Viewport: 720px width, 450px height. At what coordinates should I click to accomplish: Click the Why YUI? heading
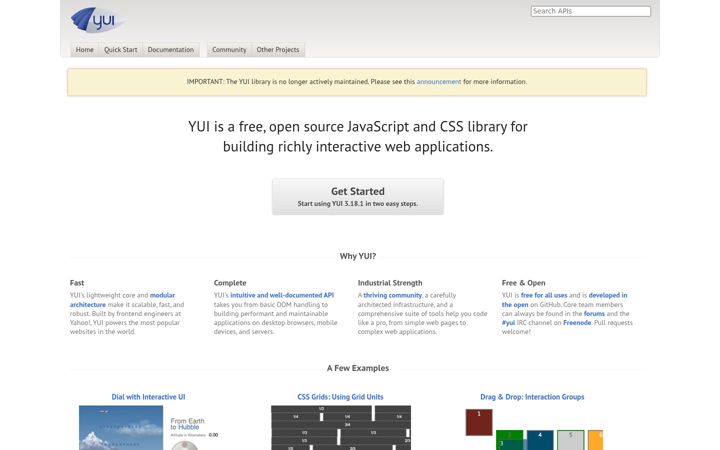click(358, 256)
